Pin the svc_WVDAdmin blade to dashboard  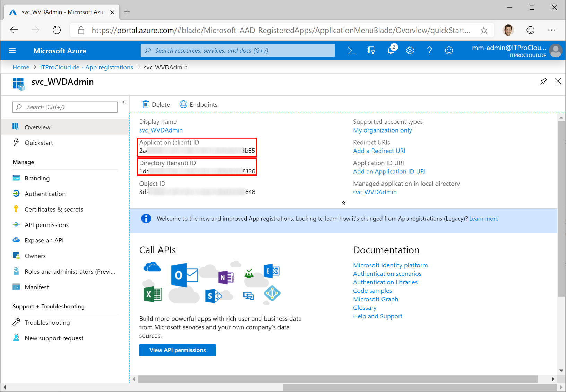pos(543,81)
